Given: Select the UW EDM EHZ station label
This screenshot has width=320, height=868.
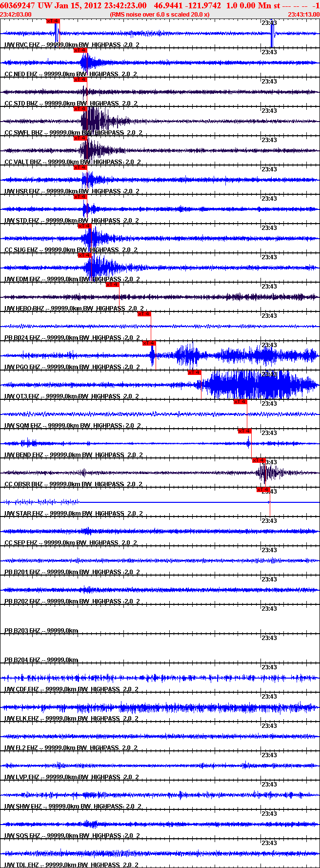Looking at the screenshot, I should [x=72, y=279].
